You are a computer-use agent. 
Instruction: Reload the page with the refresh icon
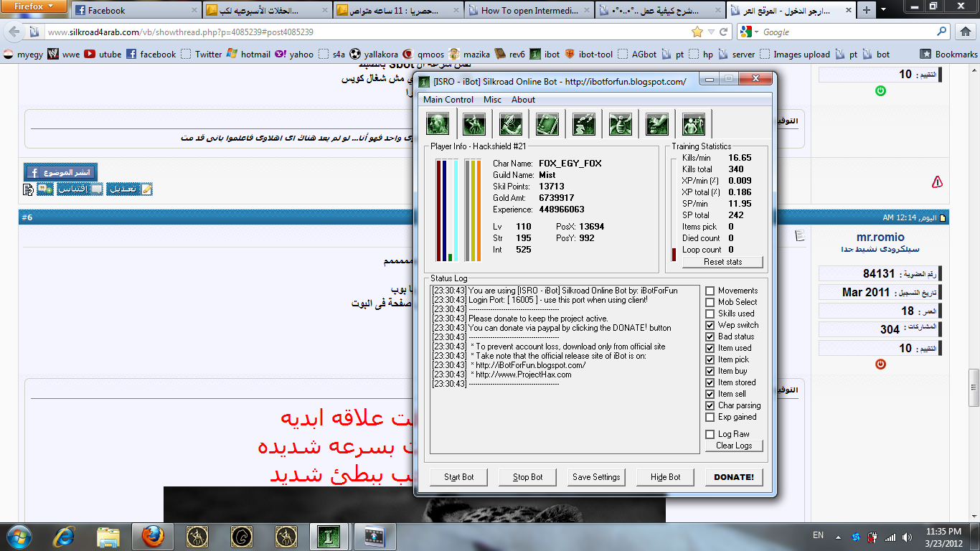724,32
